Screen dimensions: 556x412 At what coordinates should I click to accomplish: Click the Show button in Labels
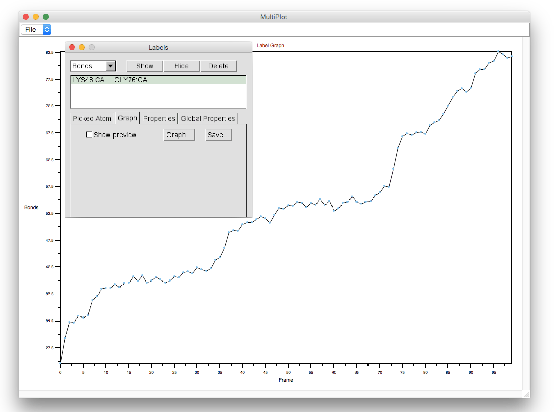pos(145,66)
